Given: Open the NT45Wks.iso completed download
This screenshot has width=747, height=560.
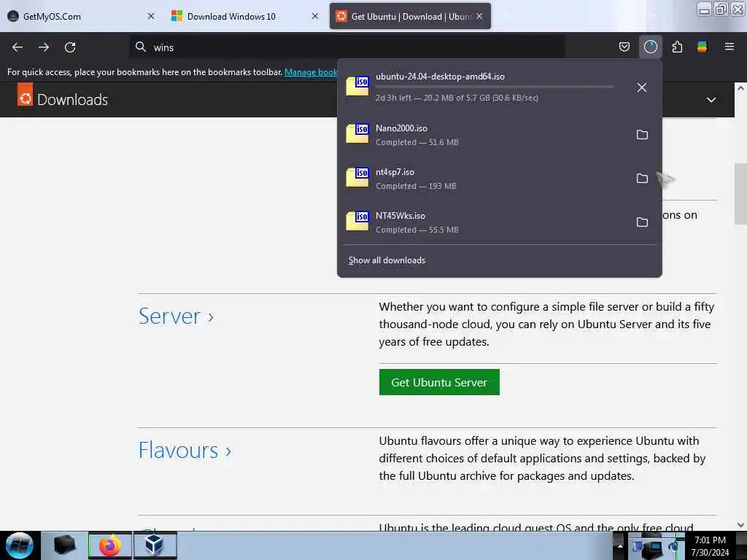Looking at the screenshot, I should pyautogui.click(x=484, y=222).
